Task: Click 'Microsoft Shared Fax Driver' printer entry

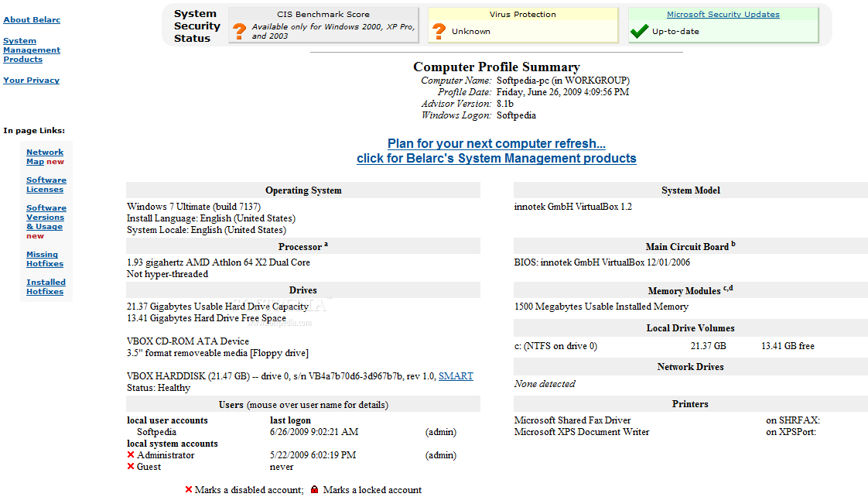Action: 572,420
